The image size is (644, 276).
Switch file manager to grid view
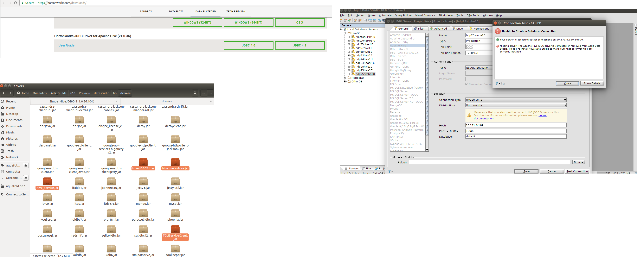[x=211, y=93]
